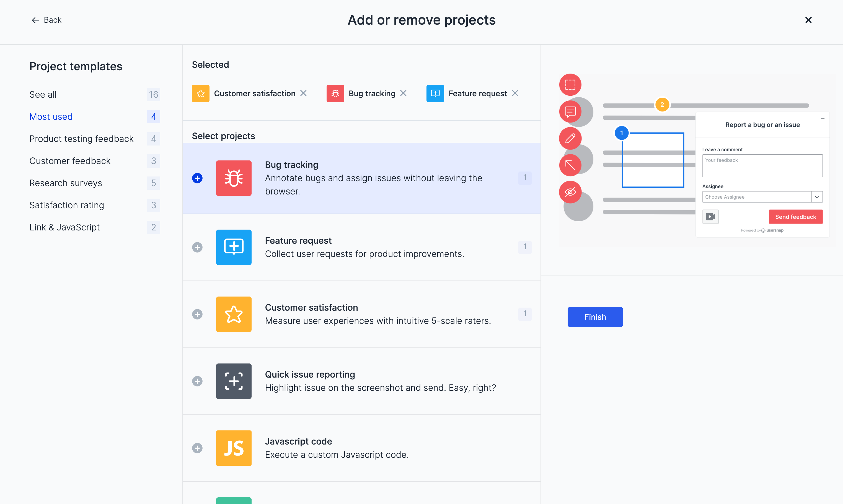Click the screenshot selection tool in preview

coord(570,85)
